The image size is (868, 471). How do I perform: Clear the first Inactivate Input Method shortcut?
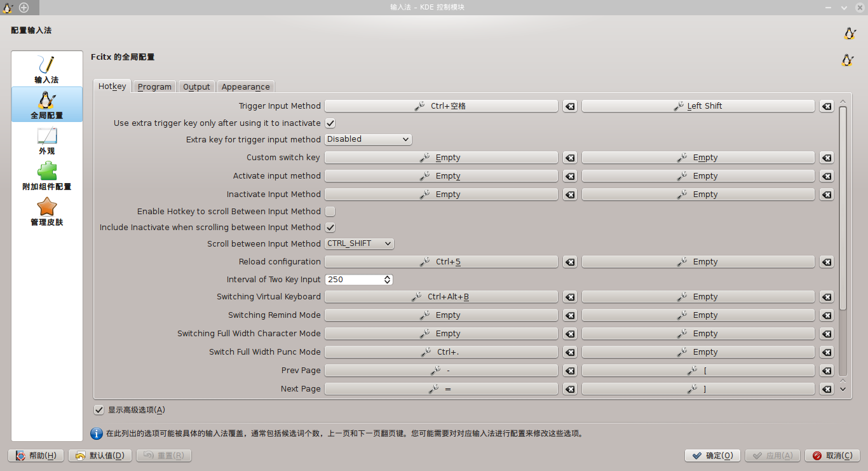570,195
